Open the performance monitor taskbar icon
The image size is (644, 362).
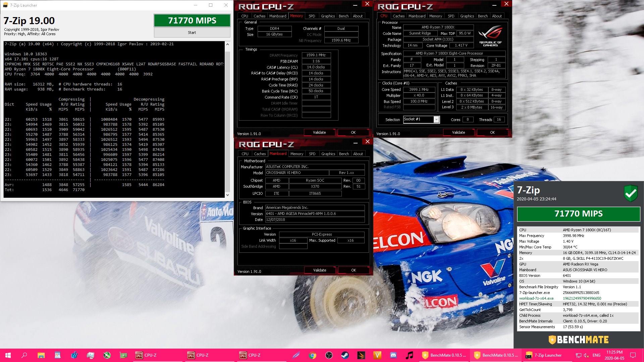pos(91,355)
